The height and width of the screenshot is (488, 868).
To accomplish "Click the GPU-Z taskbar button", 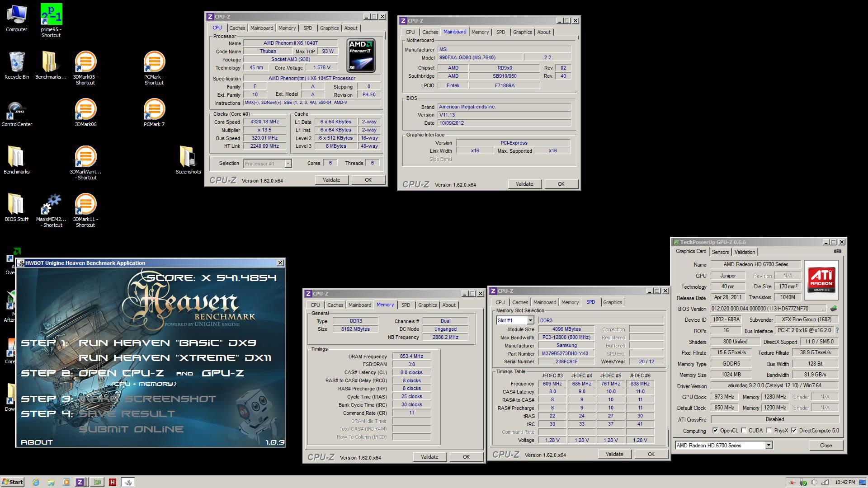I will pyautogui.click(x=97, y=482).
